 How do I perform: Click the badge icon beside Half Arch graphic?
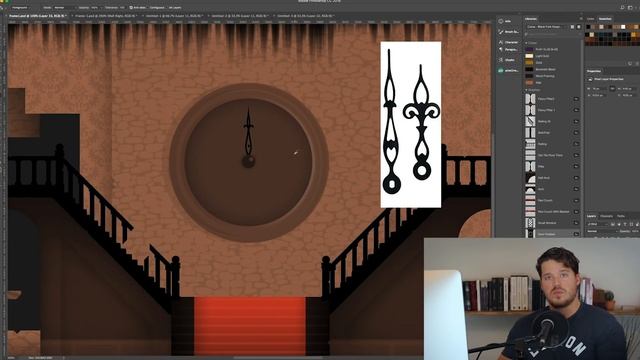(576, 178)
